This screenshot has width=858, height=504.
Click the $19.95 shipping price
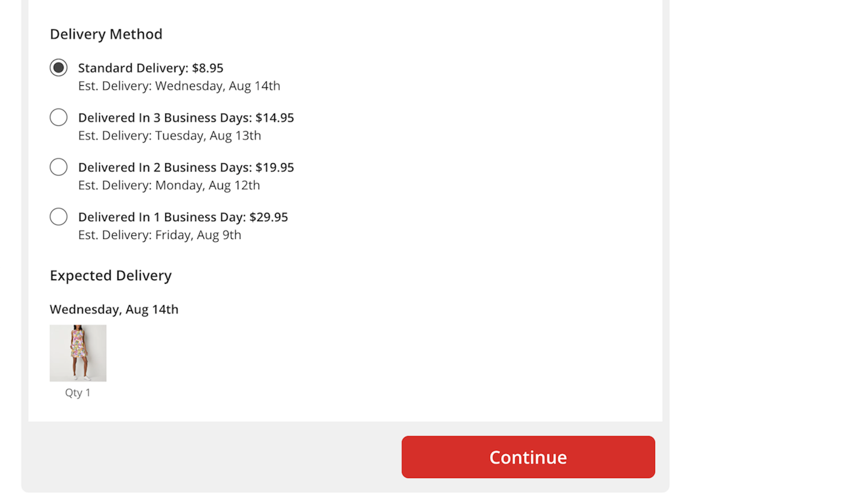275,168
